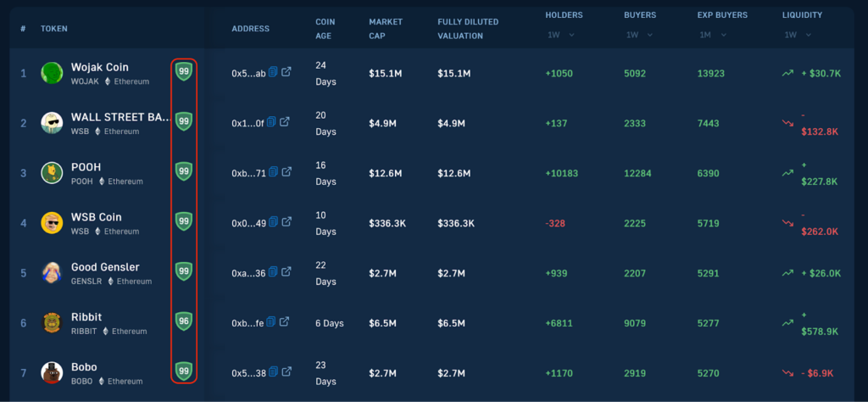The height and width of the screenshot is (402, 868).
Task: Open the Bobo token name link
Action: (x=84, y=367)
